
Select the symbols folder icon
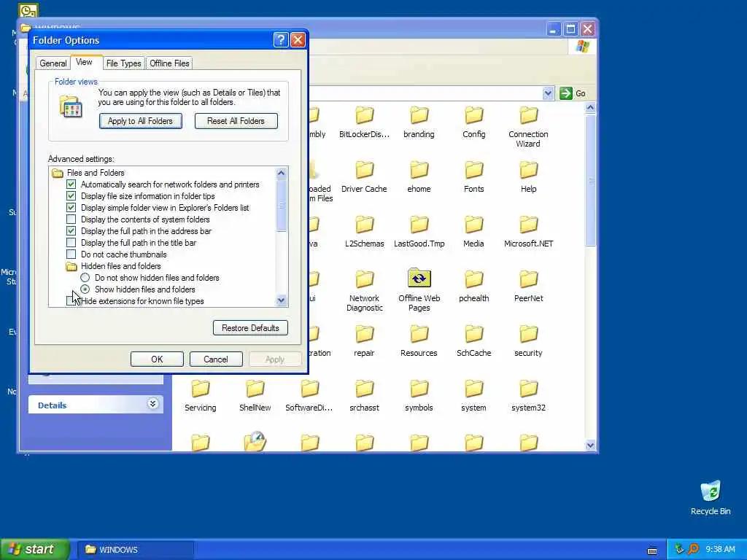pyautogui.click(x=419, y=389)
